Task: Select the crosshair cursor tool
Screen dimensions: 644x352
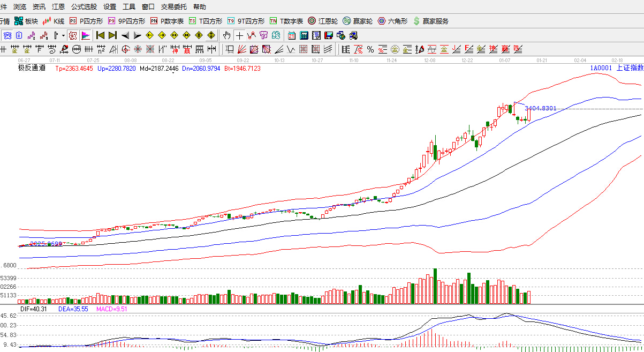Action: [239, 36]
